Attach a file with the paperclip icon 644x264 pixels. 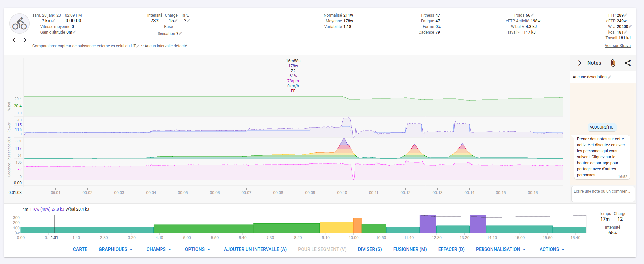pyautogui.click(x=613, y=63)
